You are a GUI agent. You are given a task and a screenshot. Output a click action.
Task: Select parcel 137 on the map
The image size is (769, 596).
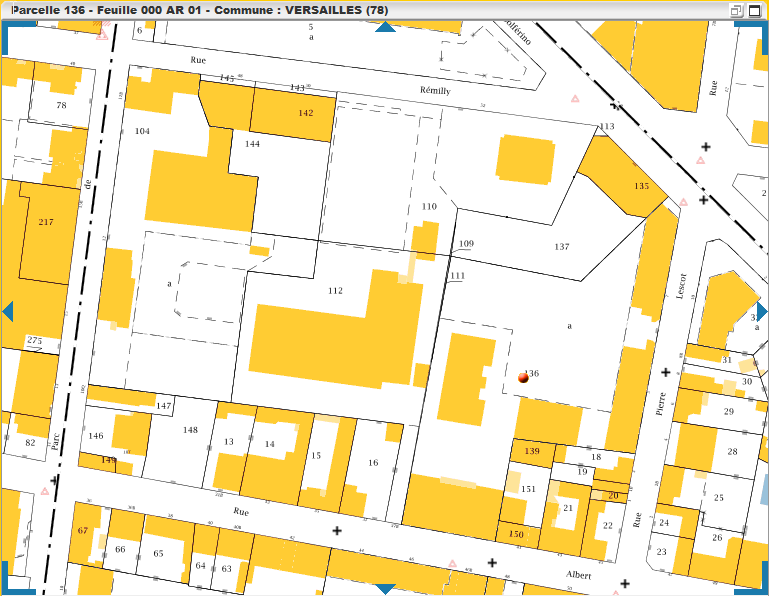pyautogui.click(x=561, y=246)
